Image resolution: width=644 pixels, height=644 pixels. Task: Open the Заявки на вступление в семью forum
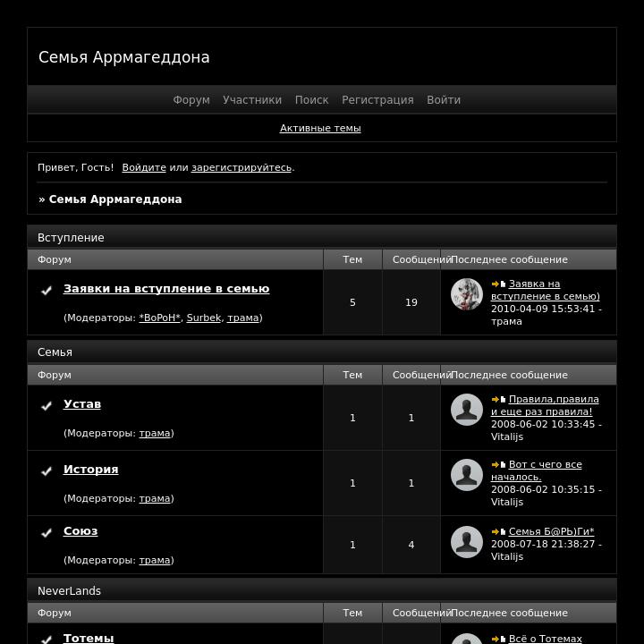click(166, 289)
